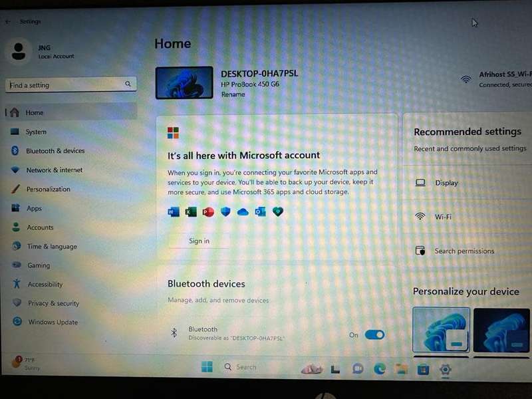Viewport: 532px width, 399px height.
Task: Click the Windows Update arrows icon
Action: pyautogui.click(x=17, y=321)
